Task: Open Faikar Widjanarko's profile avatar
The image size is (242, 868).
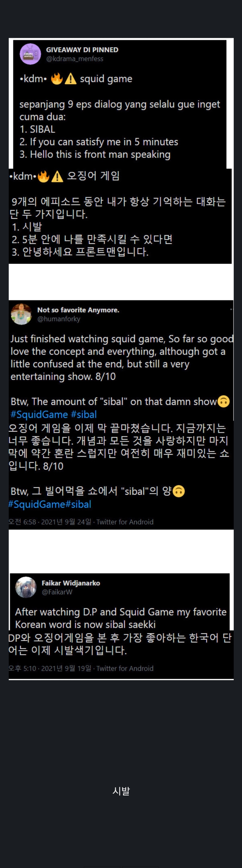Action: tap(26, 587)
